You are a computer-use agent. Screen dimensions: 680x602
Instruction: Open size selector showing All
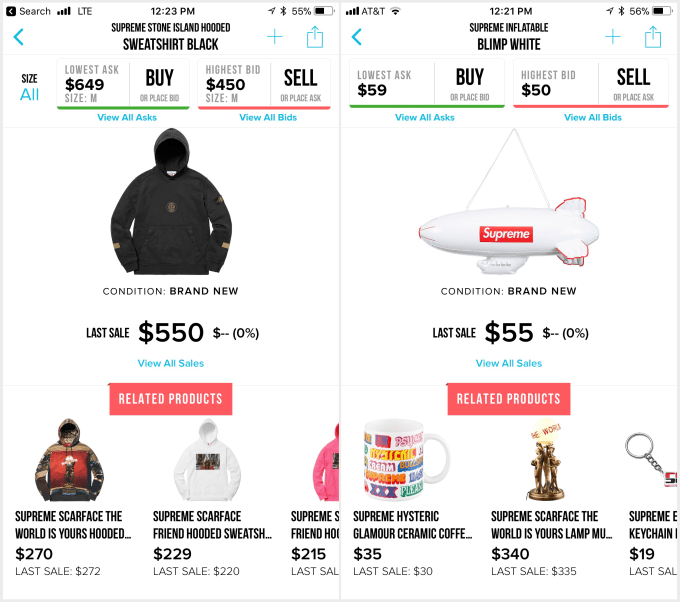point(29,87)
